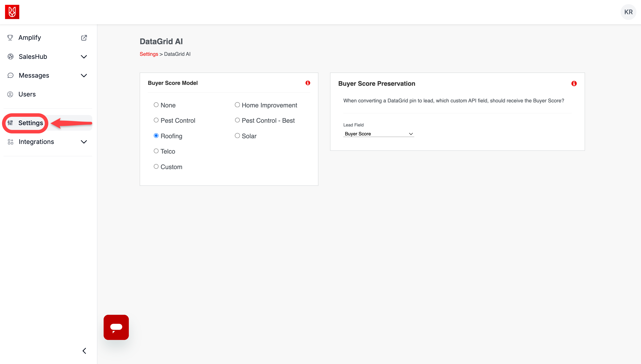The image size is (641, 364).
Task: Select the Solar radio button
Action: [x=237, y=135]
